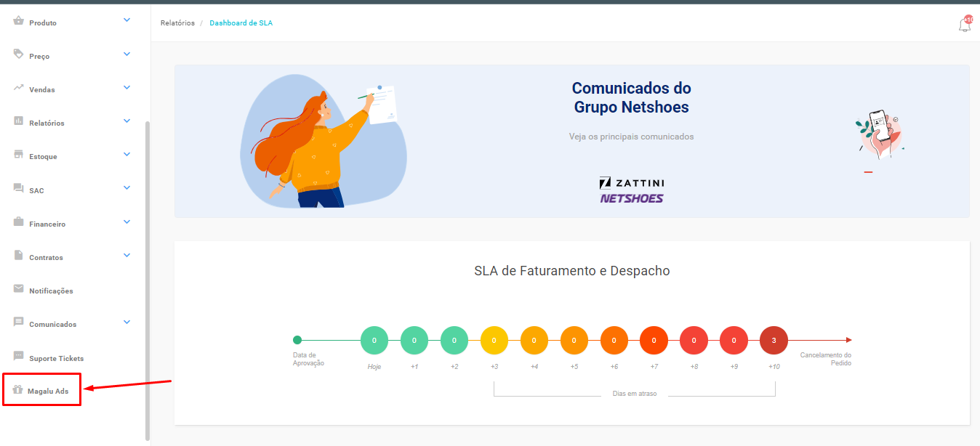This screenshot has width=980, height=446.
Task: Click the Magalu Ads gift icon
Action: [x=18, y=390]
